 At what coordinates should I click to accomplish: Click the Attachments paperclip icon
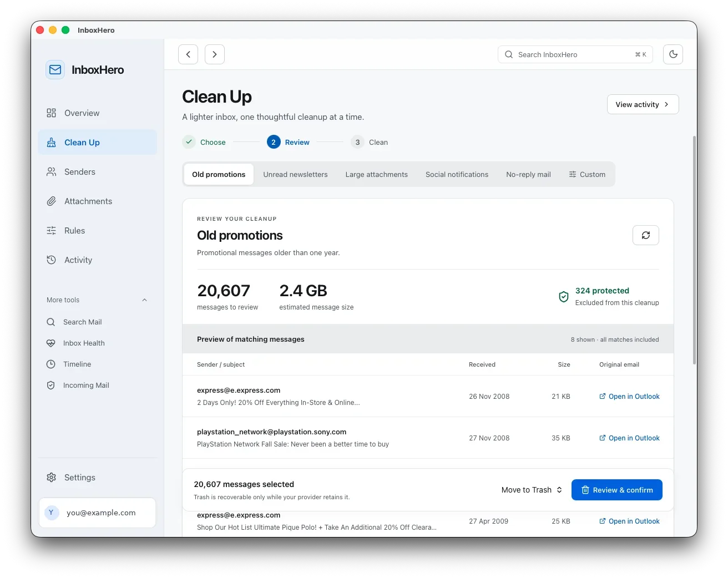pyautogui.click(x=51, y=201)
